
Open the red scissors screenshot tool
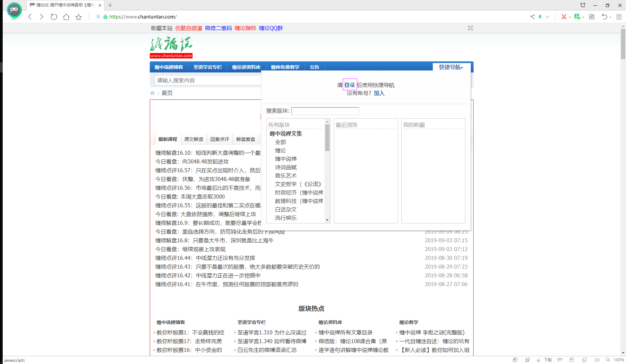(x=563, y=17)
